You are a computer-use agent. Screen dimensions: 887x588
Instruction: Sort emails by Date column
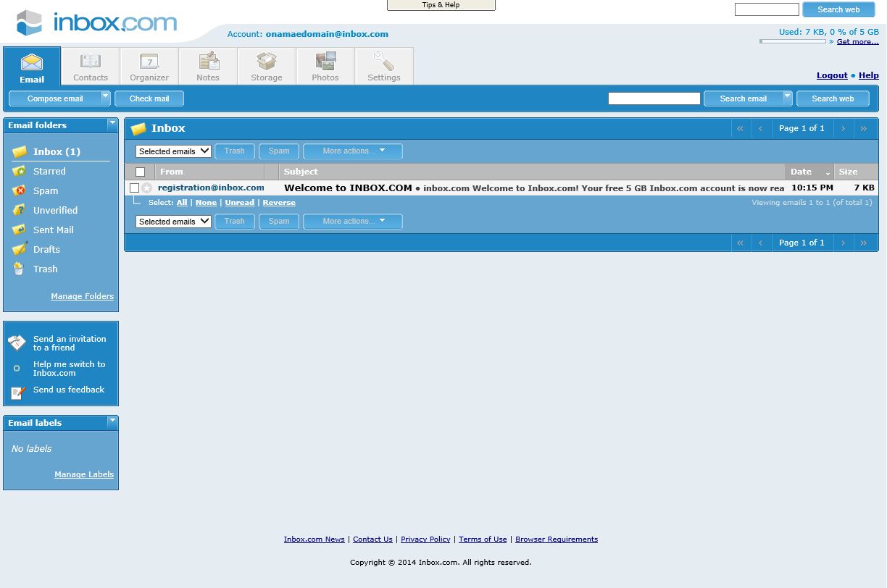click(809, 172)
